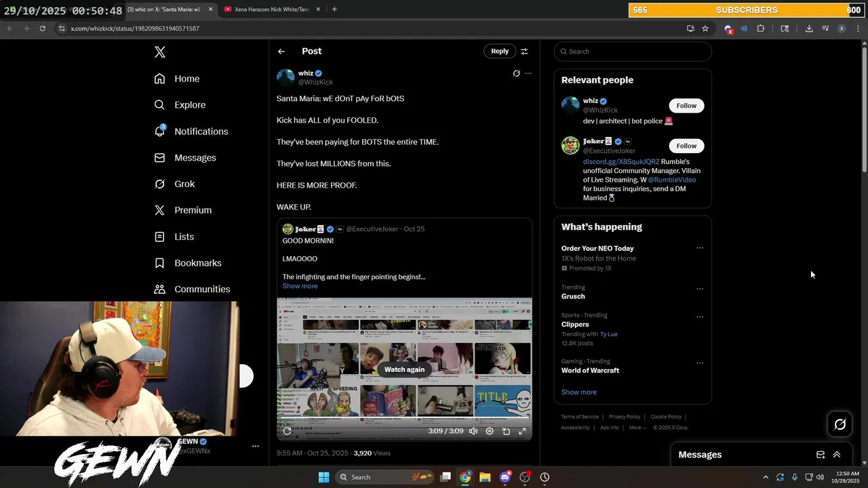This screenshot has height=488, width=868.
Task: Open browser downloads icon
Action: tap(809, 28)
